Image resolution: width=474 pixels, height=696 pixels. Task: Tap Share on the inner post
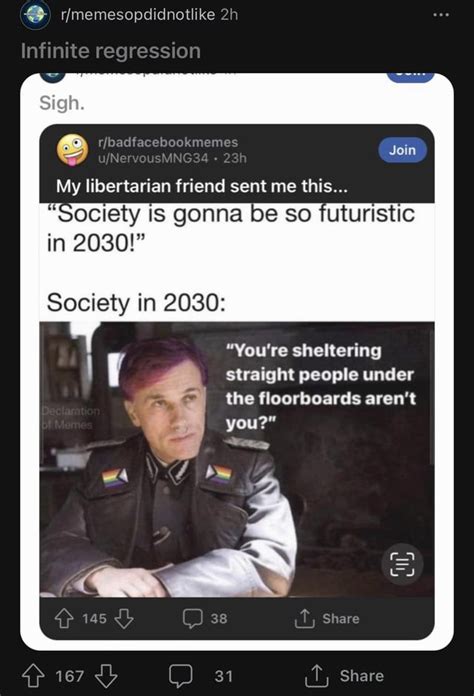(x=327, y=618)
